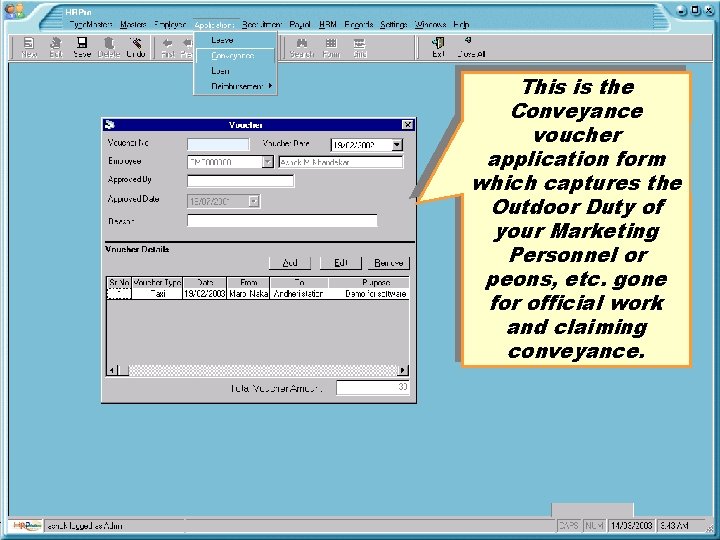Click the date shown in status bar
The image size is (720, 540).
click(631, 525)
